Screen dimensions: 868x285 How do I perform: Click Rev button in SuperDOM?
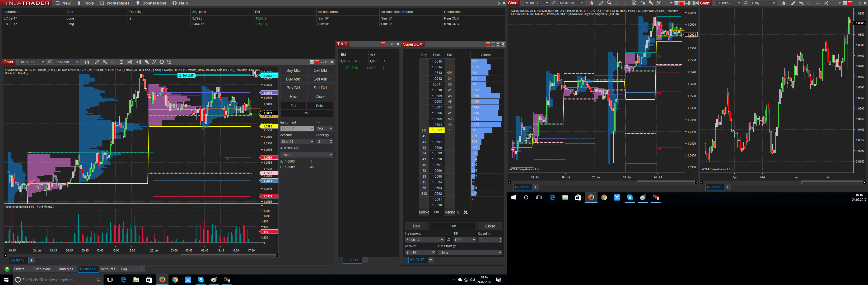416,226
